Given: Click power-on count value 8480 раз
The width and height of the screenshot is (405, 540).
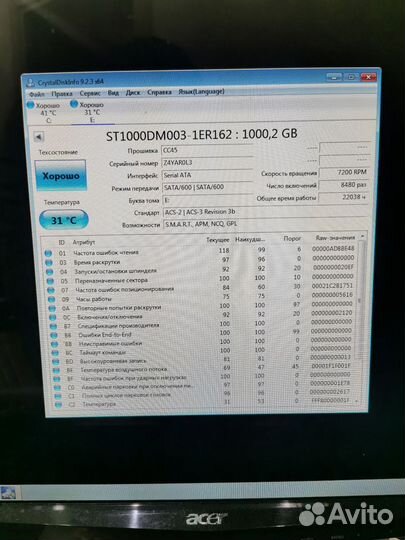Looking at the screenshot, I should pyautogui.click(x=343, y=185).
